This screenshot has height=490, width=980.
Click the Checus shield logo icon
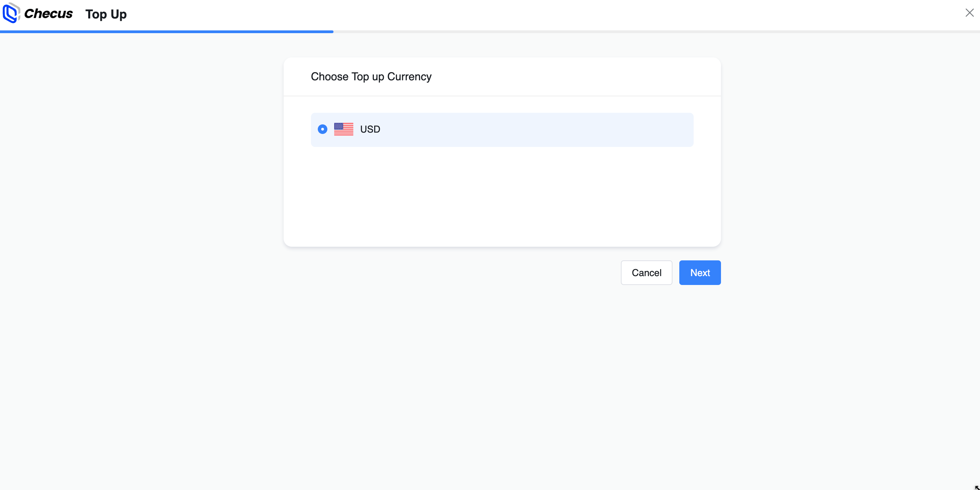click(x=11, y=13)
